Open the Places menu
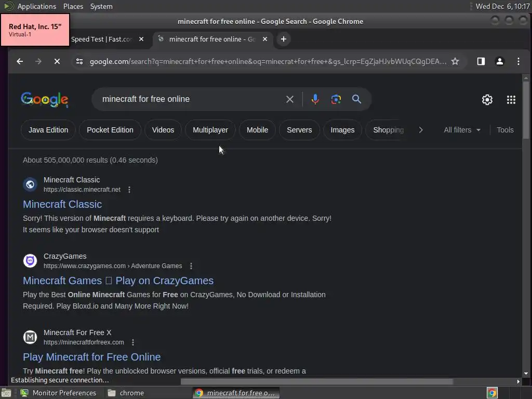Image resolution: width=532 pixels, height=399 pixels. pyautogui.click(x=73, y=6)
